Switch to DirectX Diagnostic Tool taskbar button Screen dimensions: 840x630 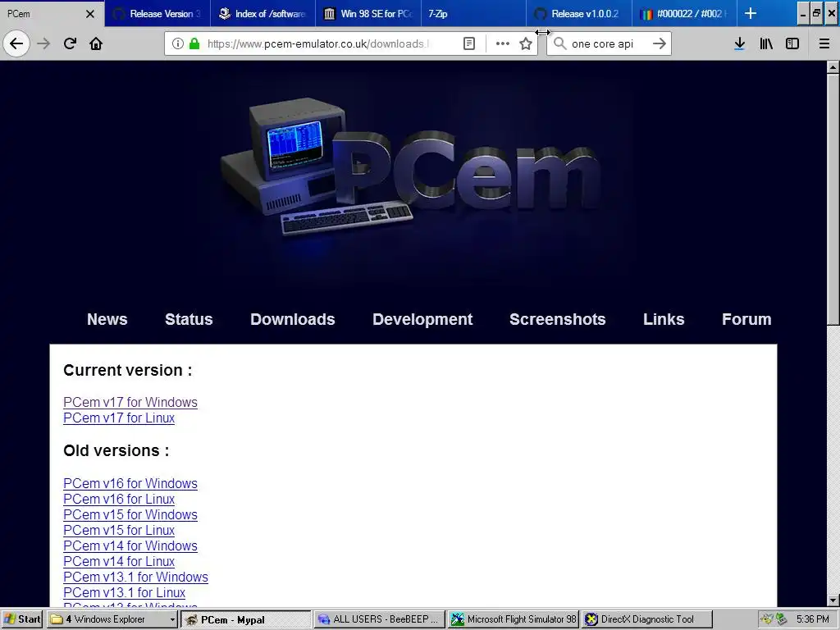click(x=647, y=619)
